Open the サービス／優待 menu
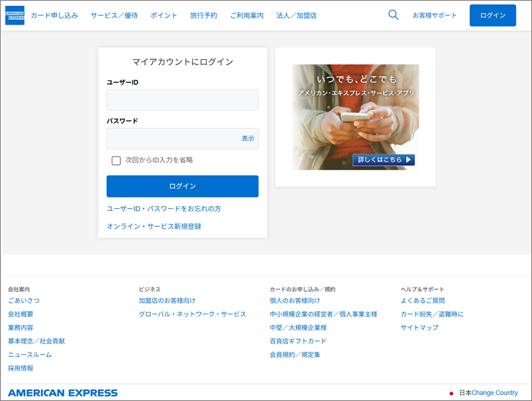The height and width of the screenshot is (401, 532). click(x=114, y=15)
